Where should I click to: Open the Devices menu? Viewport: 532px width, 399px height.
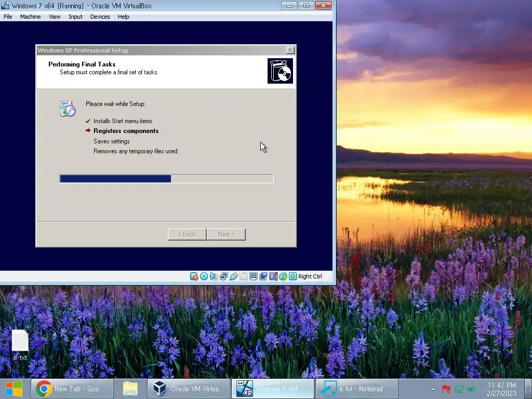tap(100, 17)
